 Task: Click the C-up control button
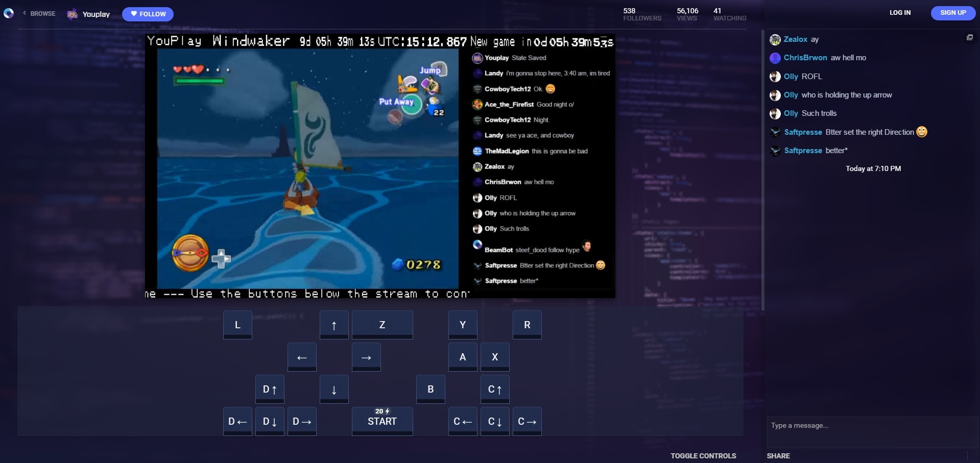495,389
